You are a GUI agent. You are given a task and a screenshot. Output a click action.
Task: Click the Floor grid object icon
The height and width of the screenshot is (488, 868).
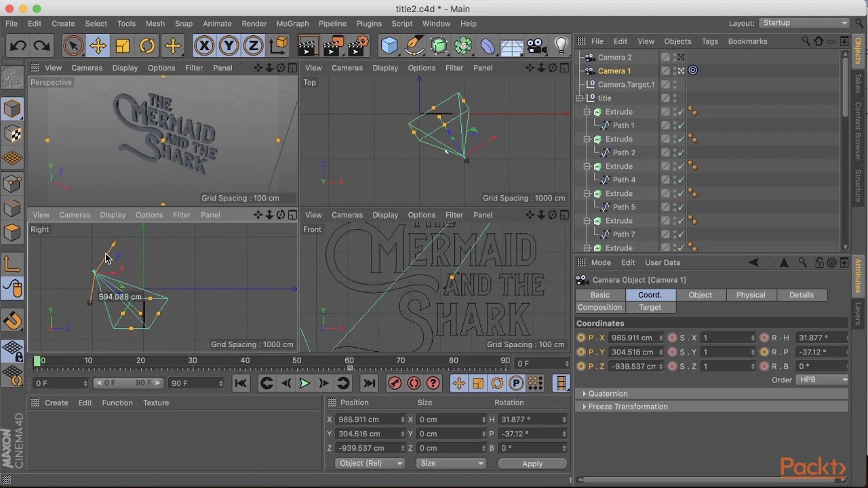pos(512,46)
